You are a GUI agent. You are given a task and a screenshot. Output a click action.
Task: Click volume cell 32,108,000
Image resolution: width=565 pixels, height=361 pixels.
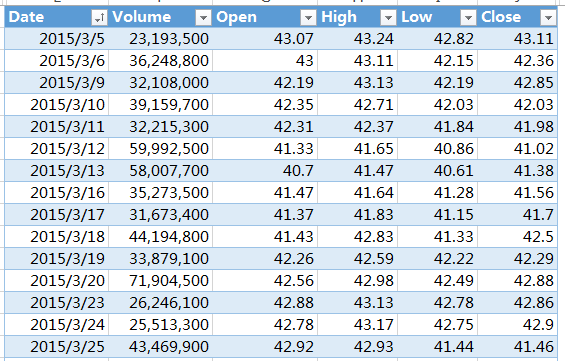click(x=160, y=83)
